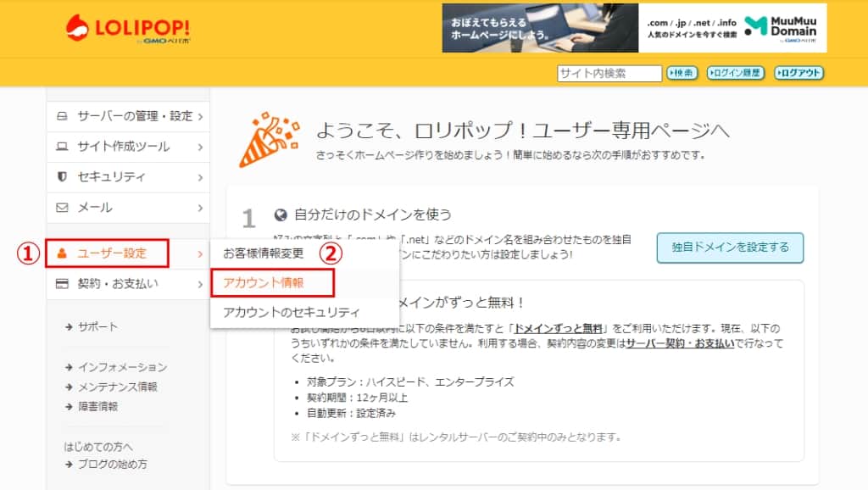Viewport: 868px width, 490px height.
Task: Click the envelope icon beside メール
Action: click(x=62, y=208)
